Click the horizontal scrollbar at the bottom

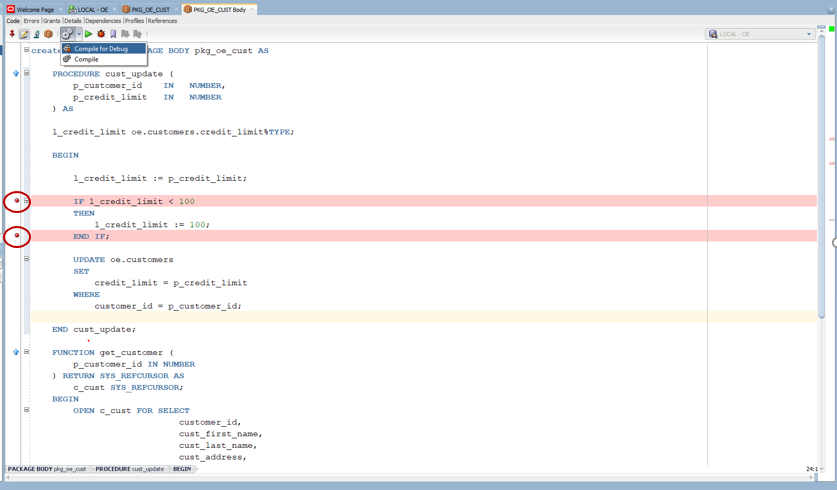[410, 478]
